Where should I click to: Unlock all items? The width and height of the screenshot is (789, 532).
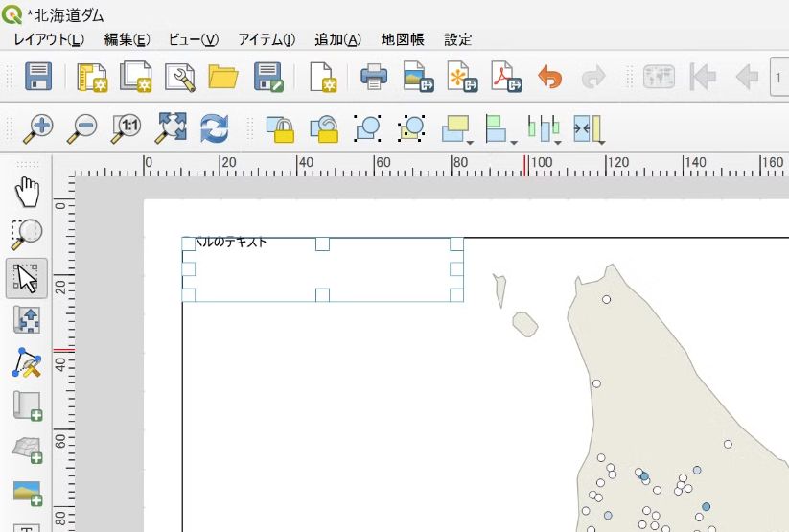point(324,128)
